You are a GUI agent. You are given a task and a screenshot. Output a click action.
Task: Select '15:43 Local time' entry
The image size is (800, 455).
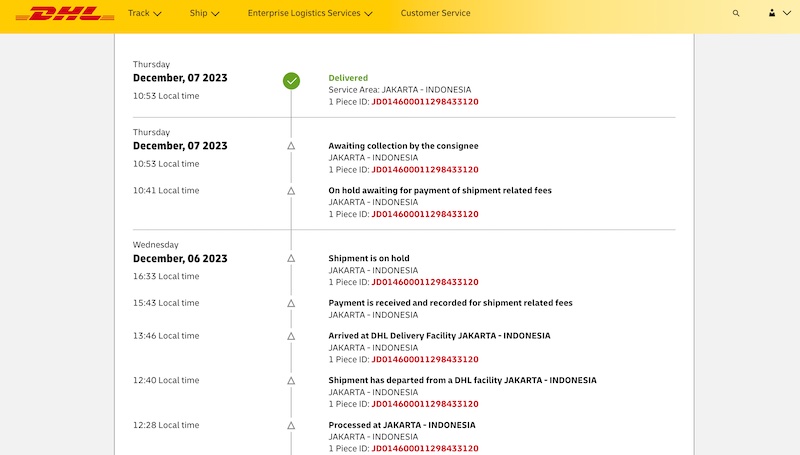click(166, 303)
